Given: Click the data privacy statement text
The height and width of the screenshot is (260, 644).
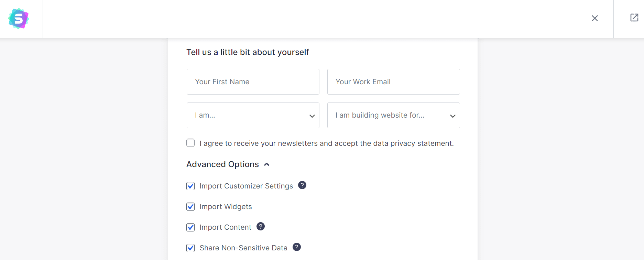Looking at the screenshot, I should (413, 143).
